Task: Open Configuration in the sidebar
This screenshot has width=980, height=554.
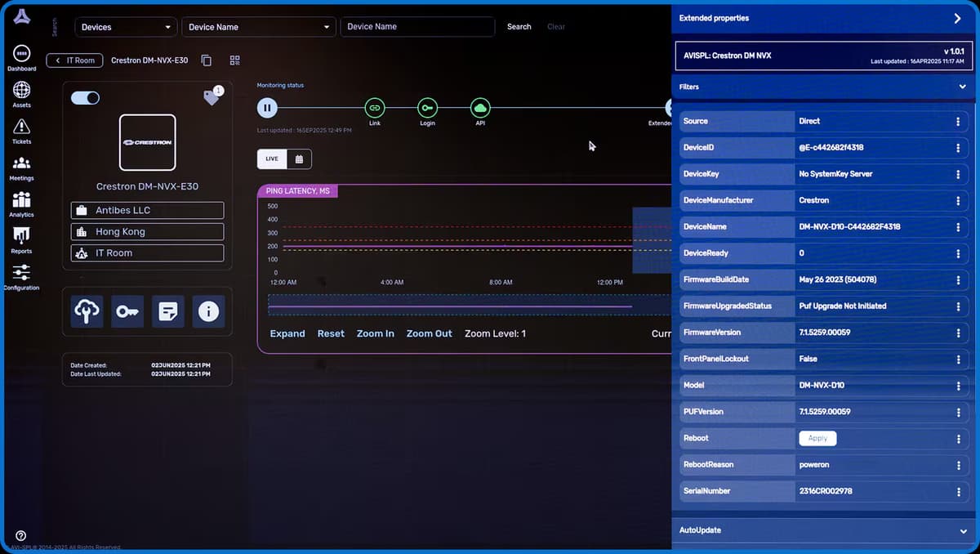Action: (x=21, y=276)
